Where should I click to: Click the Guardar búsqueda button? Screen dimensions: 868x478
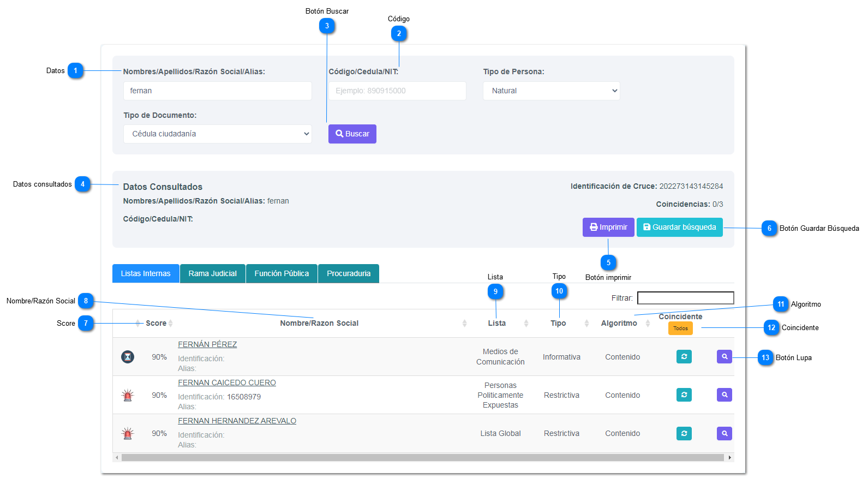click(x=679, y=228)
